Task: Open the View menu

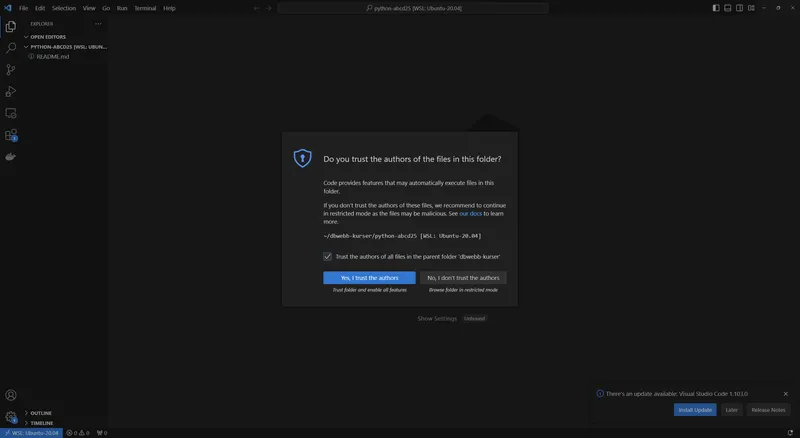Action: pos(89,8)
